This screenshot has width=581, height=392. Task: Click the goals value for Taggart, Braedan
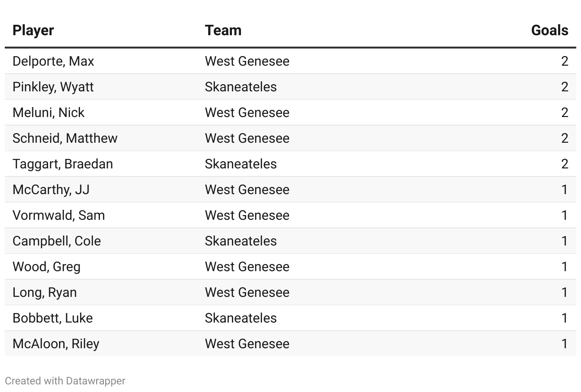click(564, 164)
